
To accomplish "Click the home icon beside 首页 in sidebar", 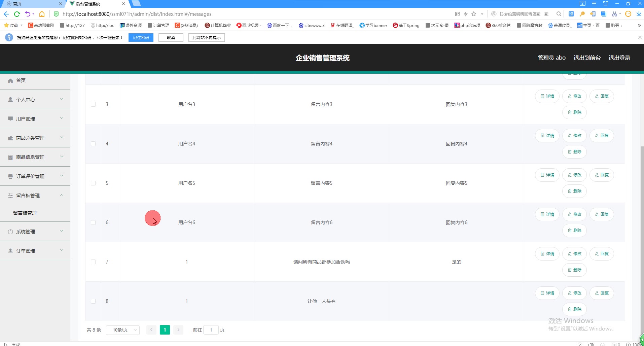I will [10, 81].
